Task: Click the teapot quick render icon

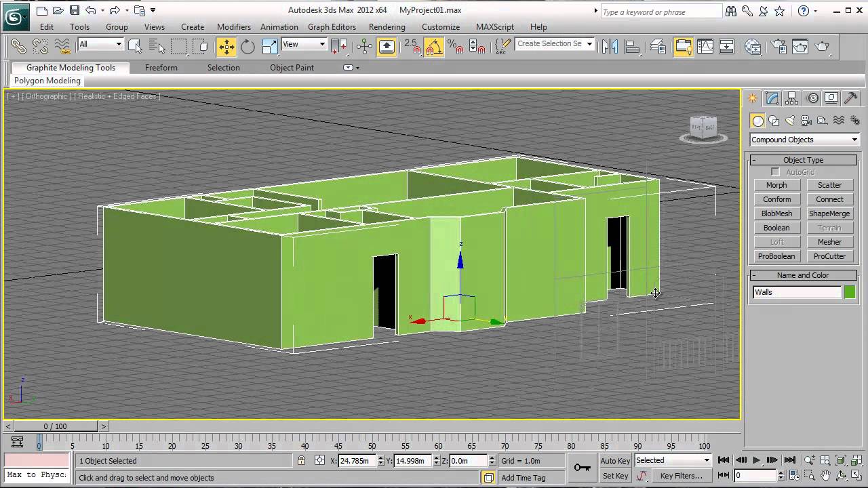Action: tap(823, 46)
